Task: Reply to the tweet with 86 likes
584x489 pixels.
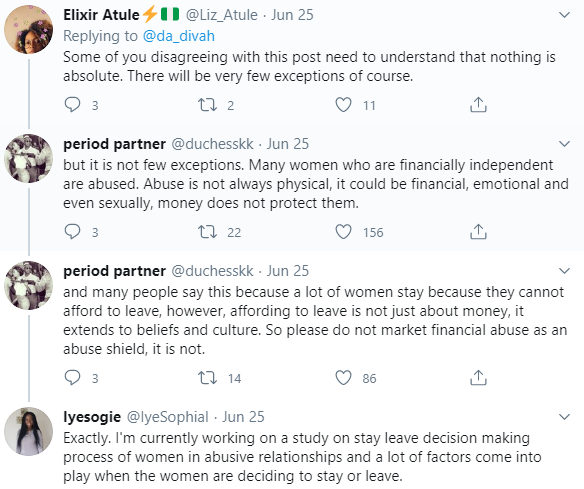Action: click(72, 378)
